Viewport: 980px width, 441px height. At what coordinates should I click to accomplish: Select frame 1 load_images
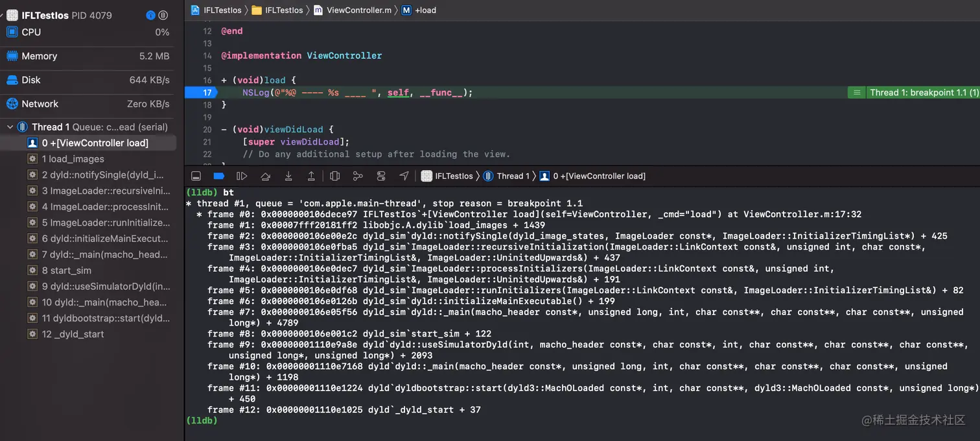pos(88,159)
